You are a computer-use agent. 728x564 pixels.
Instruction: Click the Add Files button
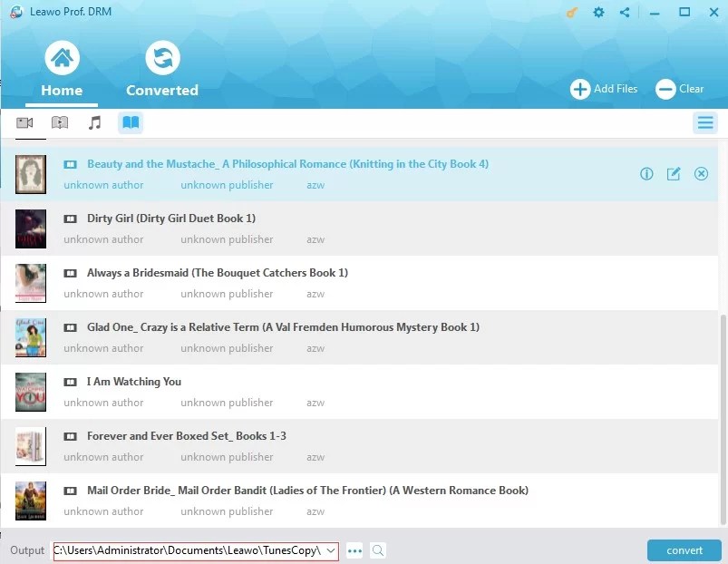(x=604, y=89)
